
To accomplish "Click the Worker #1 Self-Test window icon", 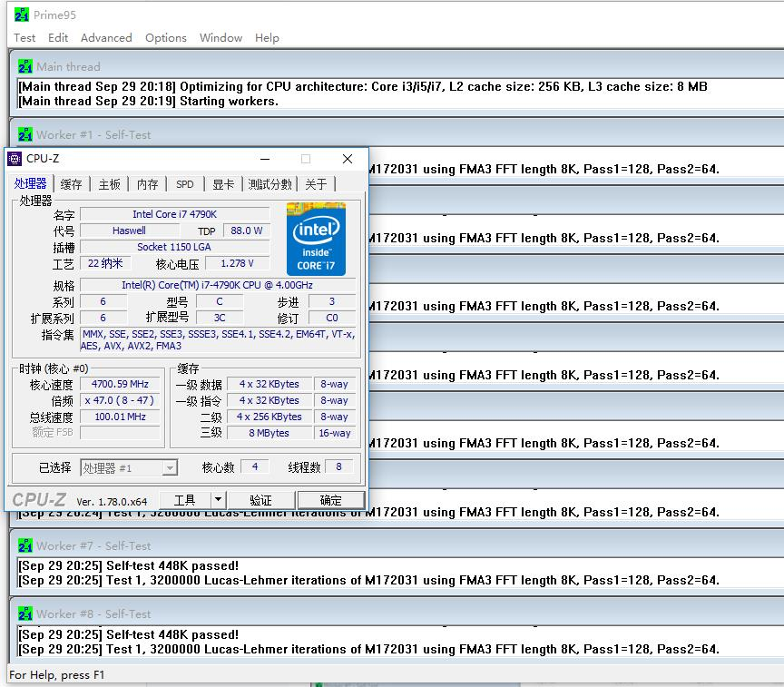I will 25,134.
